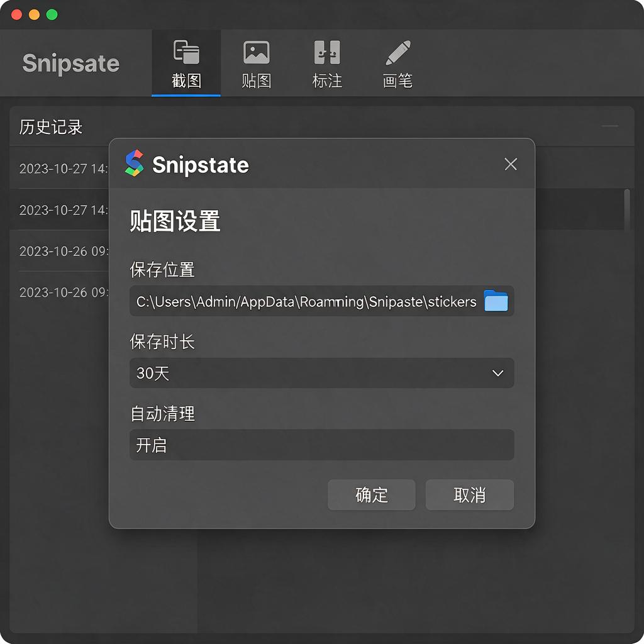Open the 标注 annotation tab
Screen dimensions: 644x644
pyautogui.click(x=327, y=64)
